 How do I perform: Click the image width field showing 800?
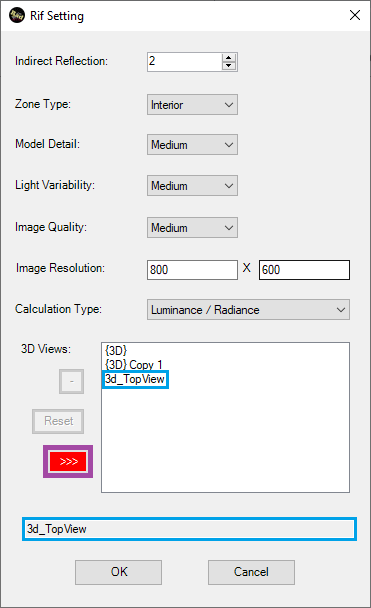pos(192,270)
